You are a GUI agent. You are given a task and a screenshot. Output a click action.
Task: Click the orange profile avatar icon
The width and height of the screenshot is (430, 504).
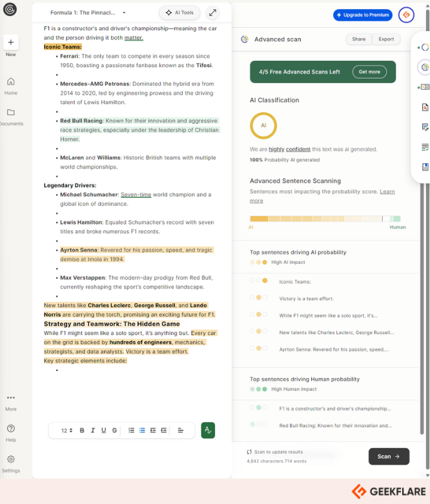[x=406, y=15]
